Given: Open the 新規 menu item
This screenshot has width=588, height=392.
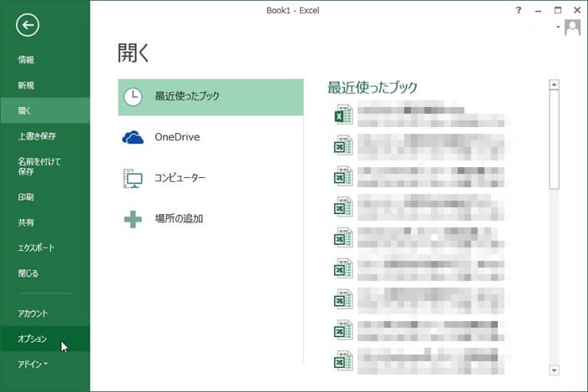Looking at the screenshot, I should coord(26,85).
